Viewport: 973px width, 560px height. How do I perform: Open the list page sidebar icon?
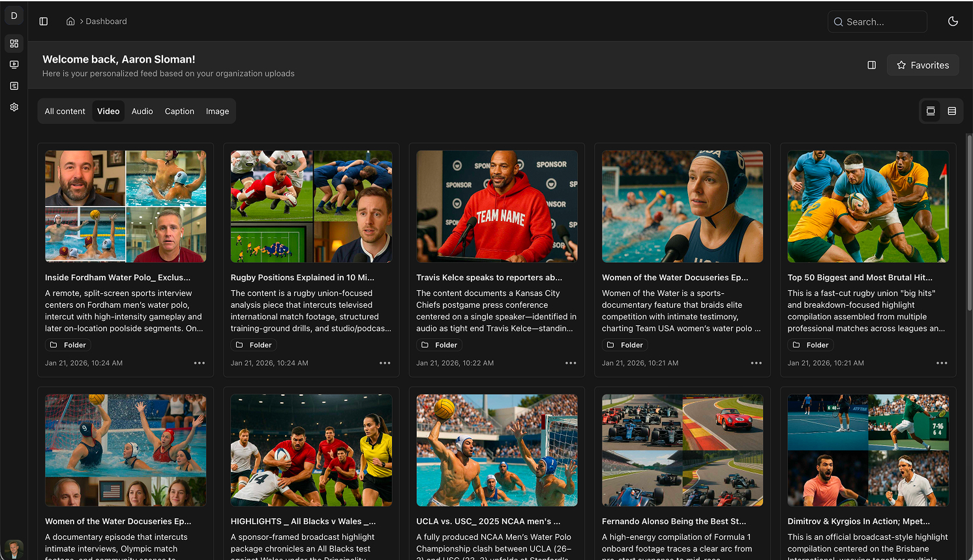(x=14, y=86)
